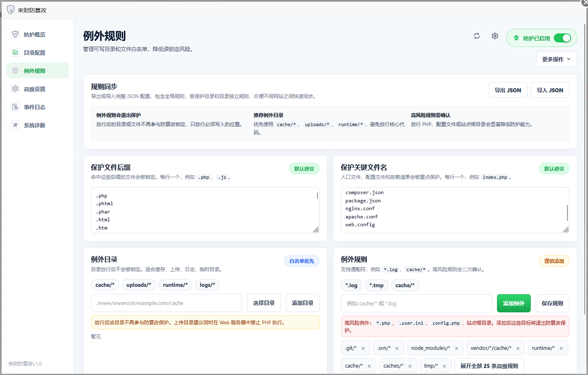588x375 pixels.
Task: Select the logs/* directory tag
Action: 208,285
